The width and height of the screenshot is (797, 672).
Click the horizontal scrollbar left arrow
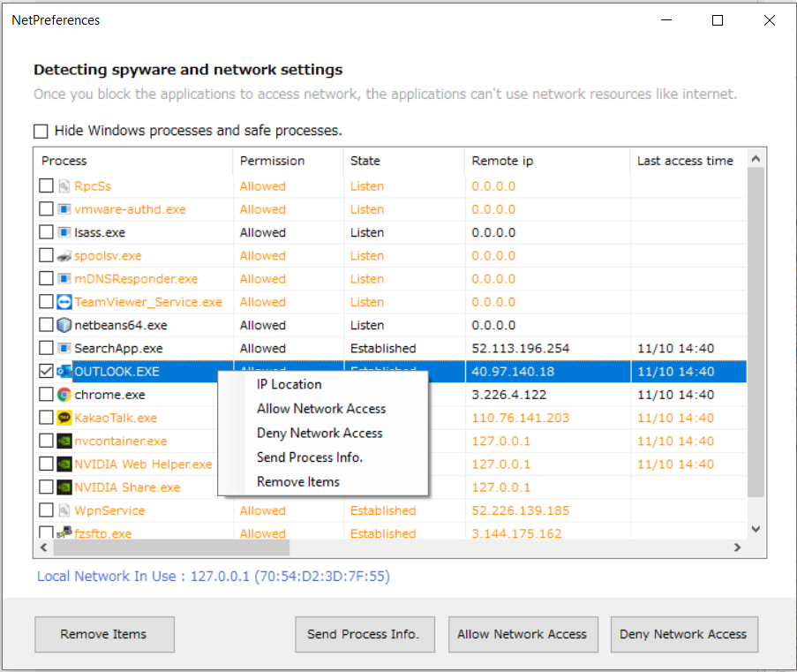tap(44, 547)
